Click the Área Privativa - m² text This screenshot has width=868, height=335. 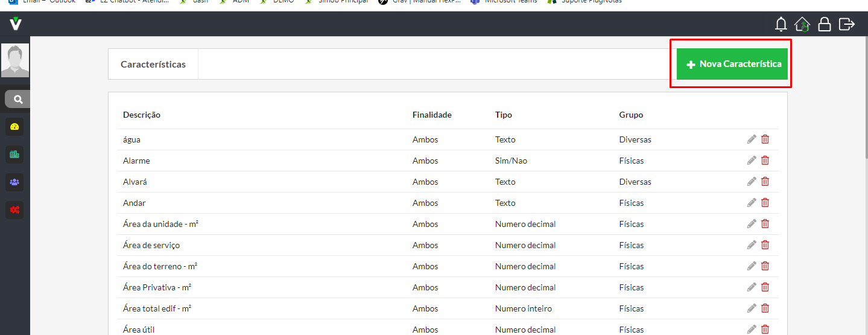pos(157,287)
